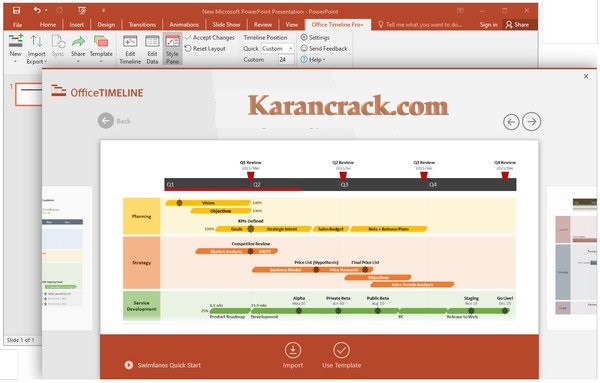Expand the Quick position dropdown
The height and width of the screenshot is (383, 600).
tap(278, 49)
